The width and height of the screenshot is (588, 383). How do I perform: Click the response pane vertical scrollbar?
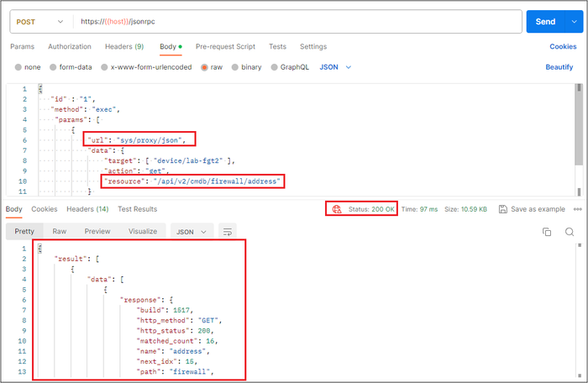[580, 310]
